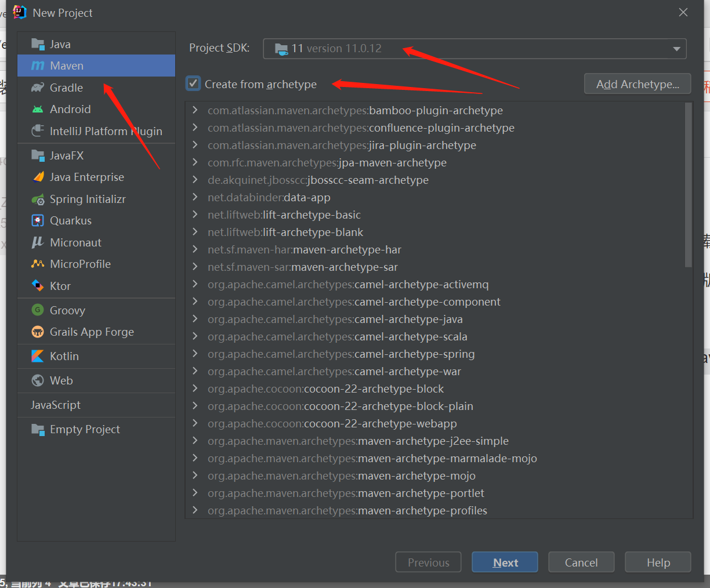Open the Project SDK dropdown
The image size is (710, 588).
click(x=474, y=49)
